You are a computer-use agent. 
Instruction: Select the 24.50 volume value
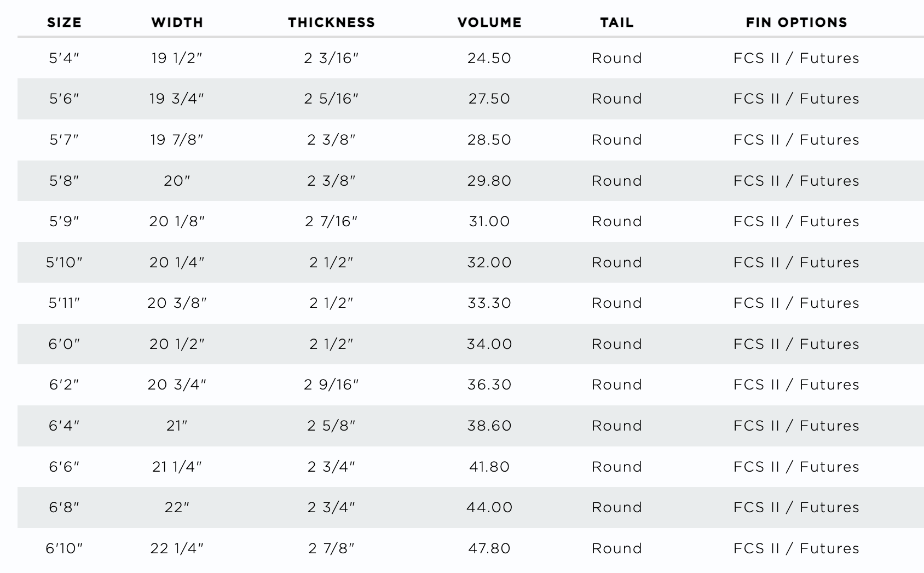pyautogui.click(x=489, y=58)
